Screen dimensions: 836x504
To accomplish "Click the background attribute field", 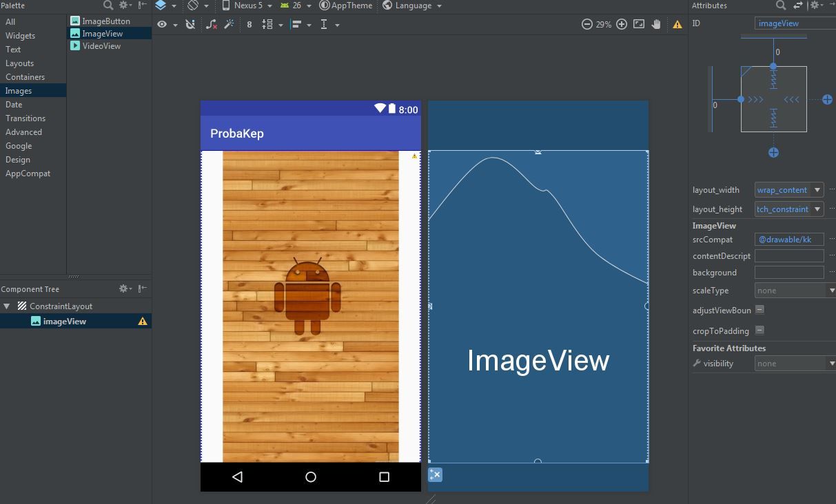I will 789,273.
